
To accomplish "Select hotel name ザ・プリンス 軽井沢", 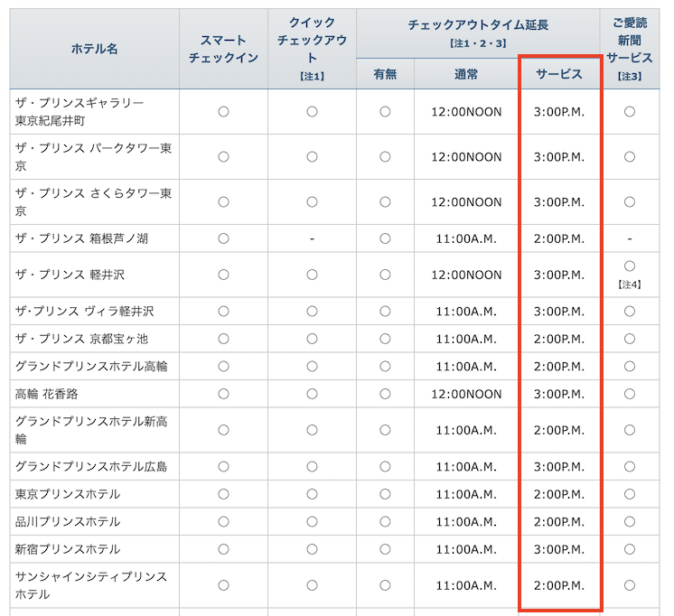I will [x=70, y=275].
